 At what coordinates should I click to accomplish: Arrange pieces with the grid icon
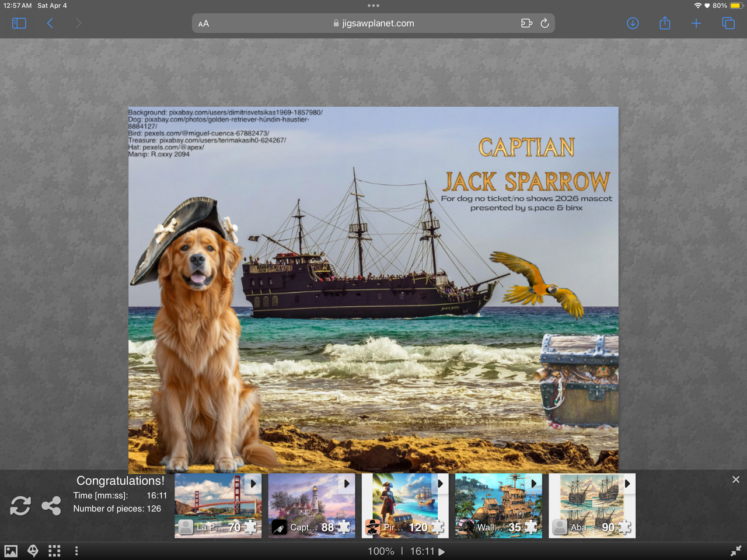[x=54, y=551]
